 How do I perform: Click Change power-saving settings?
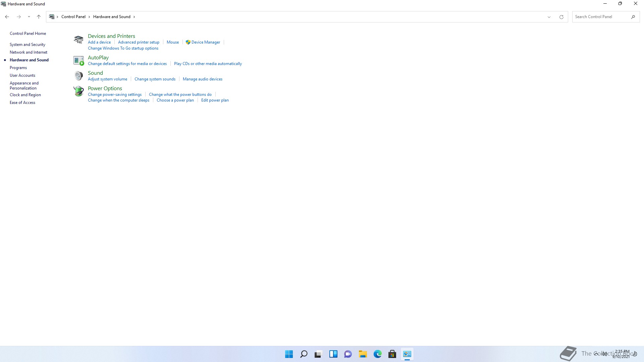pos(115,95)
